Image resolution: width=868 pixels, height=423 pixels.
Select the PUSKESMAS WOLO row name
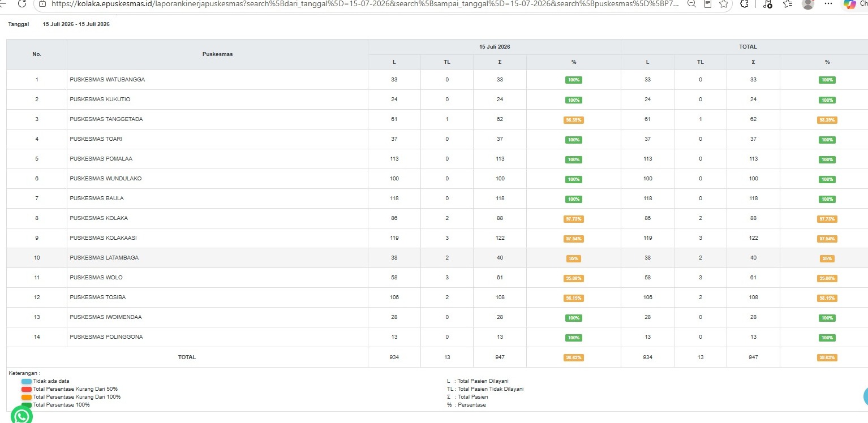click(96, 278)
